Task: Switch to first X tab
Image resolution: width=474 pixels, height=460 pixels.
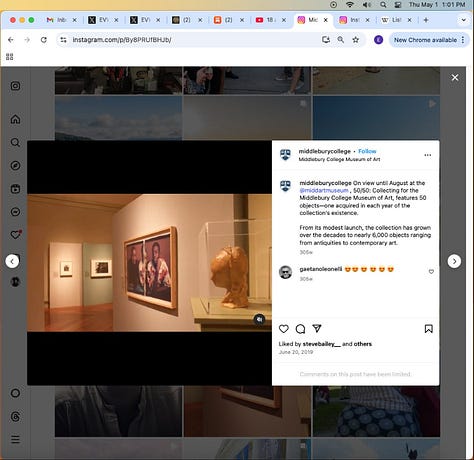Action: pos(104,20)
